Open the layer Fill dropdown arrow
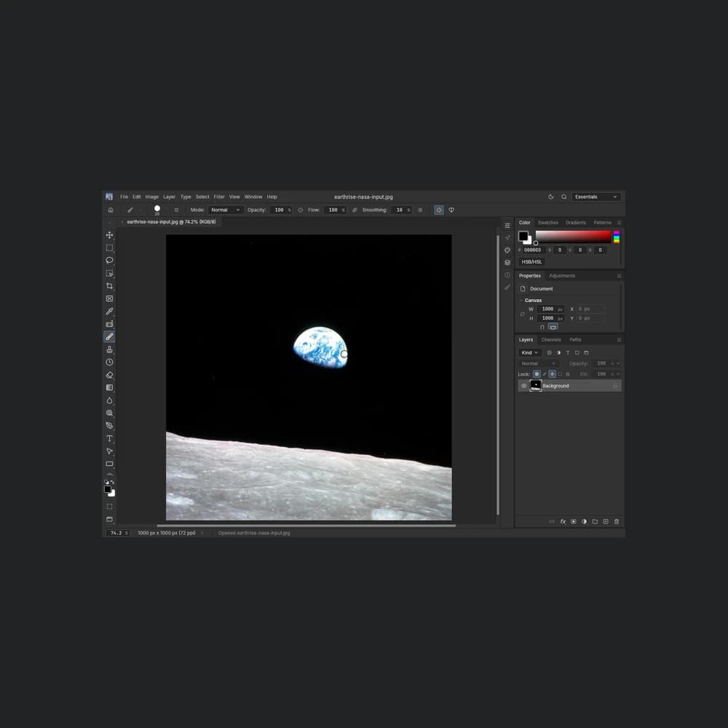728x728 pixels. pos(618,374)
